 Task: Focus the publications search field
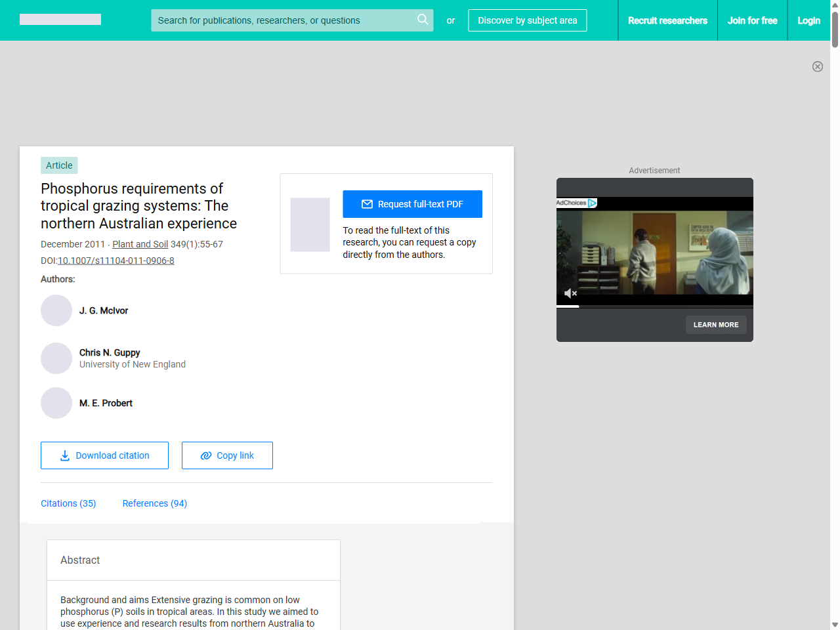[282, 20]
